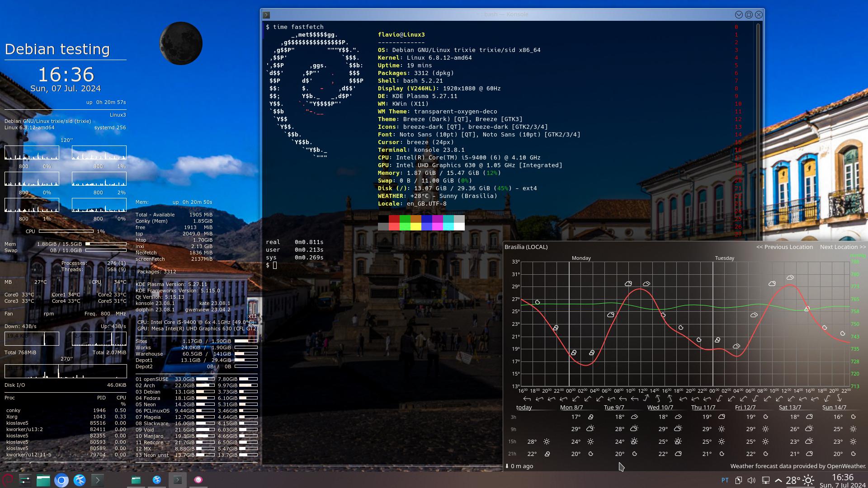Select the active Konsole task in the taskbar
The image size is (868, 488).
click(178, 480)
